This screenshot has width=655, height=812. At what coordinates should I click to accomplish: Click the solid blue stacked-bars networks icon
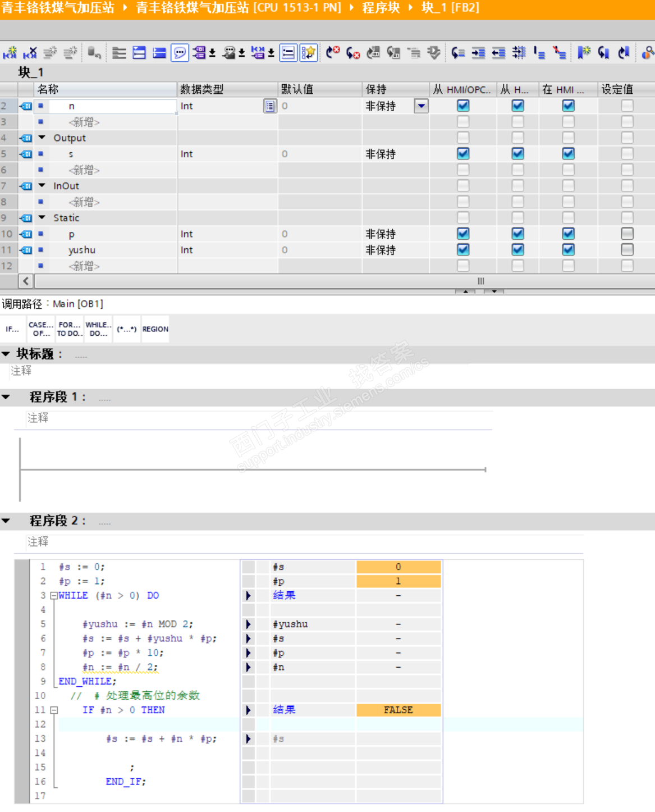[x=159, y=53]
